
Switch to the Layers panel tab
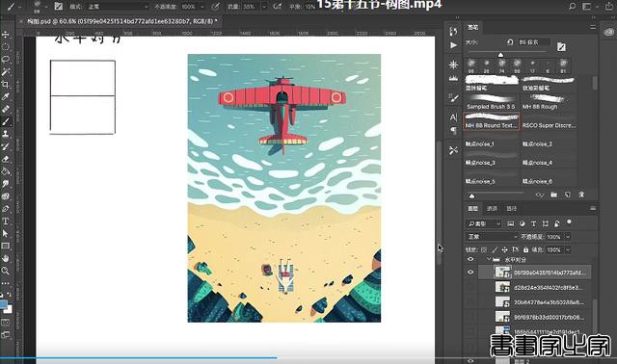click(472, 208)
